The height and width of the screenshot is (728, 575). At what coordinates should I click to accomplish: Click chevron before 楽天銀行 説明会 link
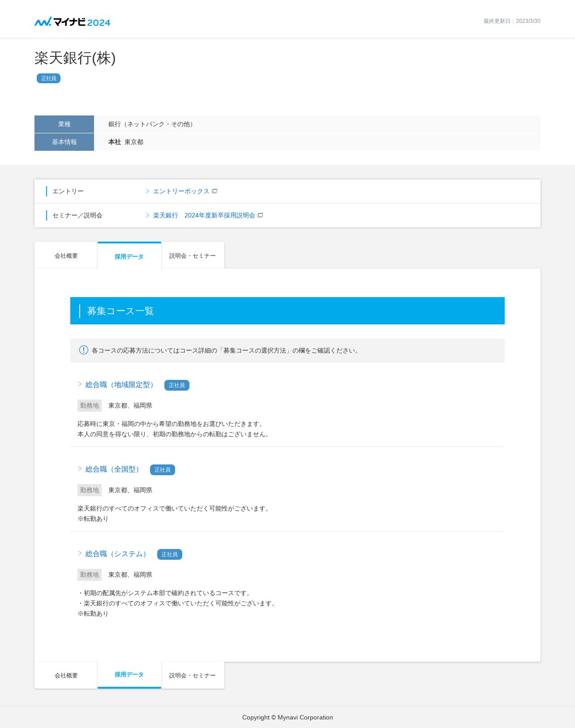click(147, 215)
